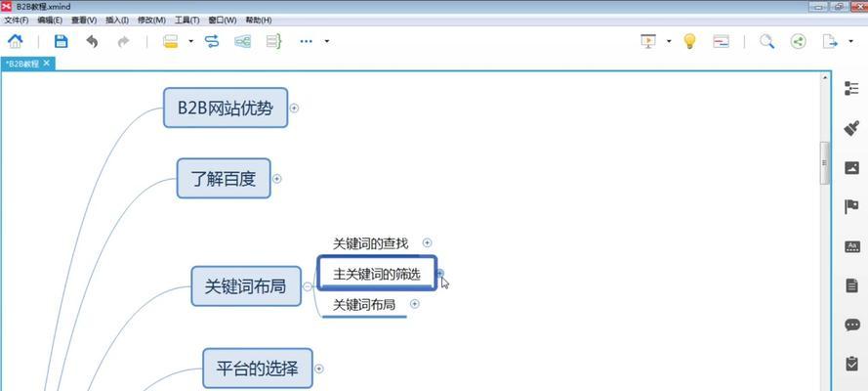The image size is (868, 391).
Task: Open the 工具(T) menu
Action: [x=186, y=20]
